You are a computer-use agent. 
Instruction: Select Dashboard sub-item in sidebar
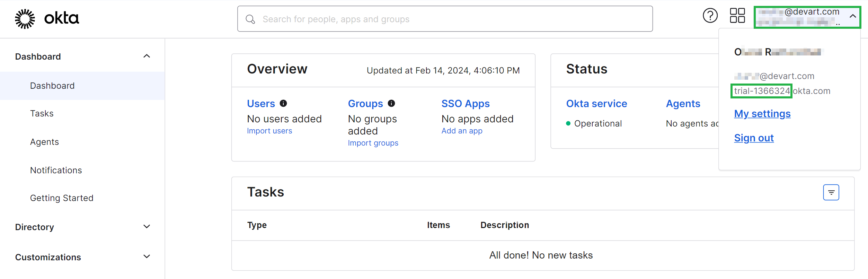pos(82,86)
